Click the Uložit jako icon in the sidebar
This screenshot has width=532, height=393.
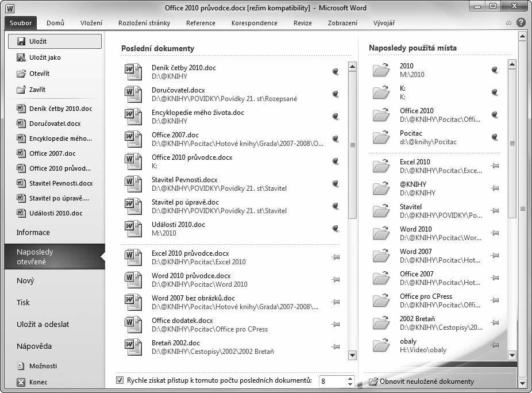pyautogui.click(x=21, y=57)
